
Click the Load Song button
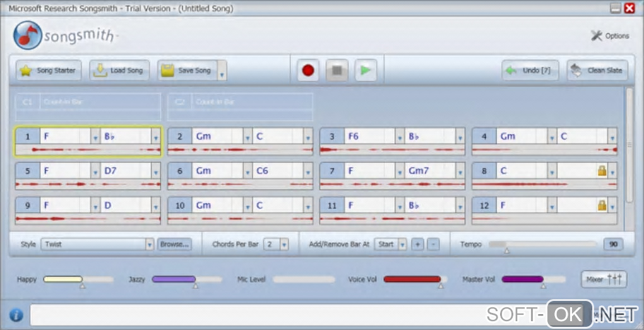coord(119,70)
